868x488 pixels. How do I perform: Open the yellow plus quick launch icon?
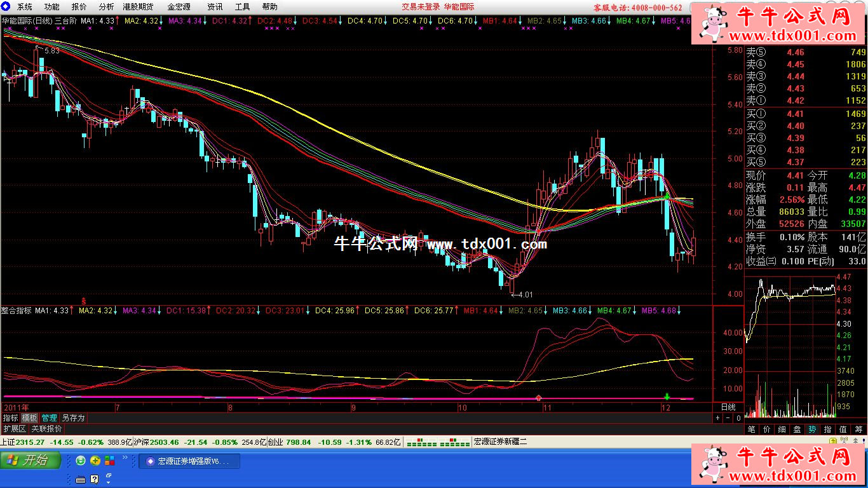pos(95,461)
